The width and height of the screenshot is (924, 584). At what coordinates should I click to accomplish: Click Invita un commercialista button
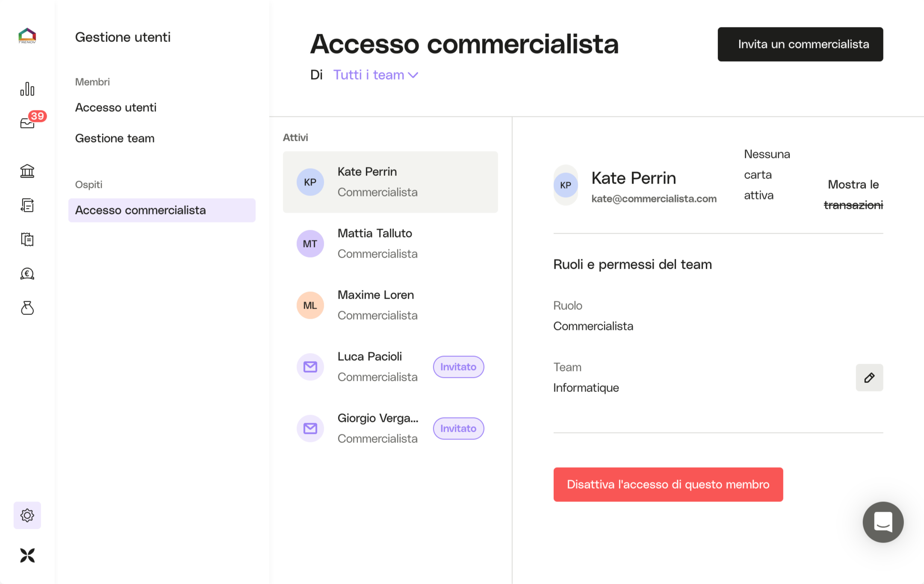point(800,44)
